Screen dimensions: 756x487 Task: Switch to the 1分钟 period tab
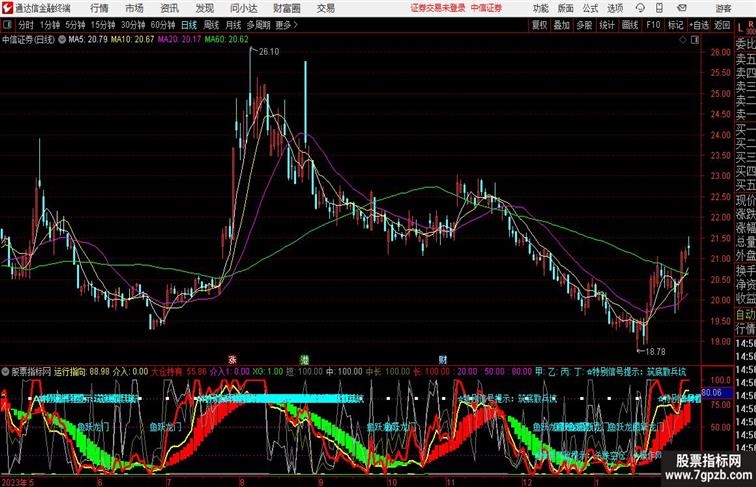(50, 25)
